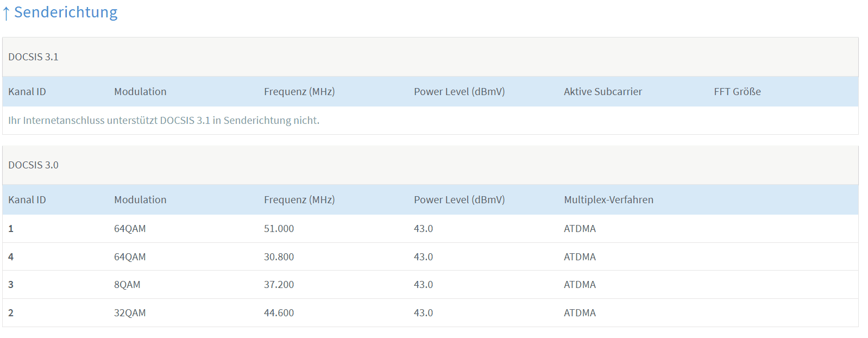Click the Senderichtung upward arrow icon
The height and width of the screenshot is (338, 868).
pyautogui.click(x=6, y=13)
